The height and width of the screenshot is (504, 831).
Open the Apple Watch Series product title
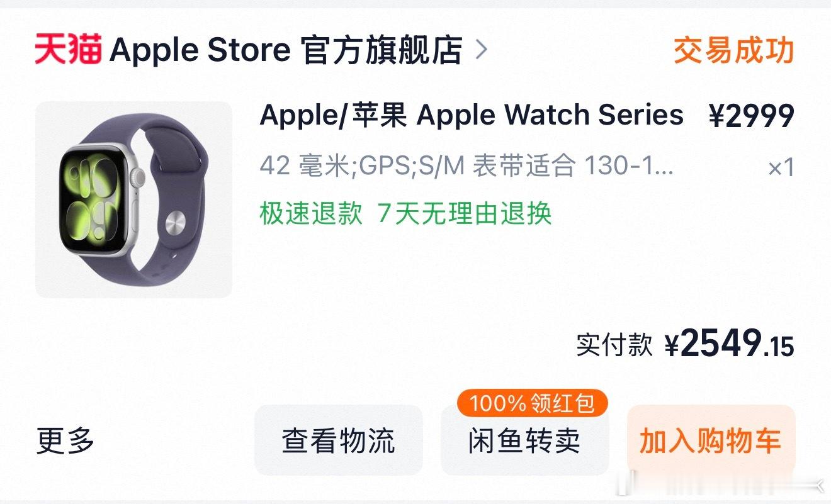tap(472, 115)
